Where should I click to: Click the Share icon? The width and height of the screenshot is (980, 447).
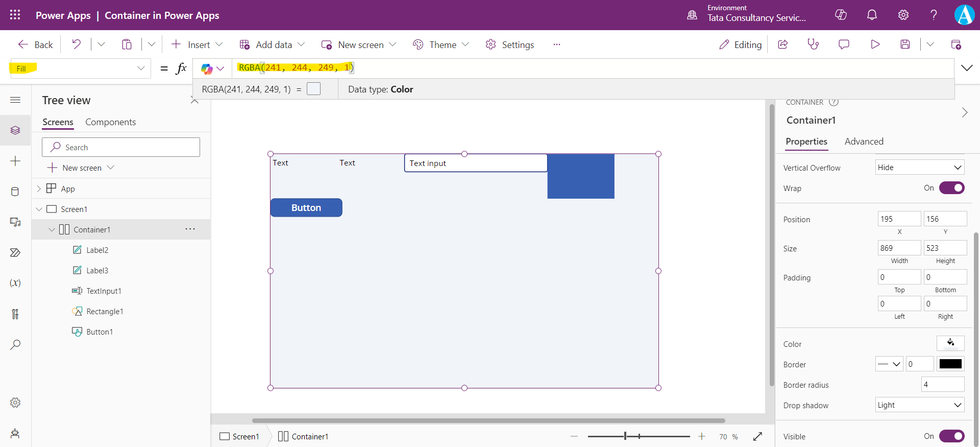click(783, 44)
